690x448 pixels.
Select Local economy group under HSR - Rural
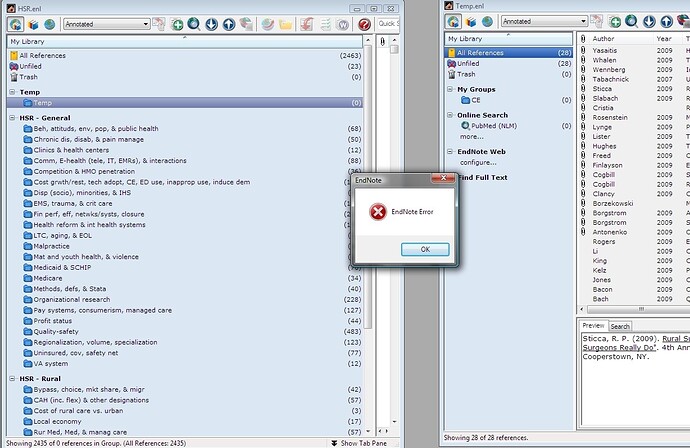(x=185, y=421)
